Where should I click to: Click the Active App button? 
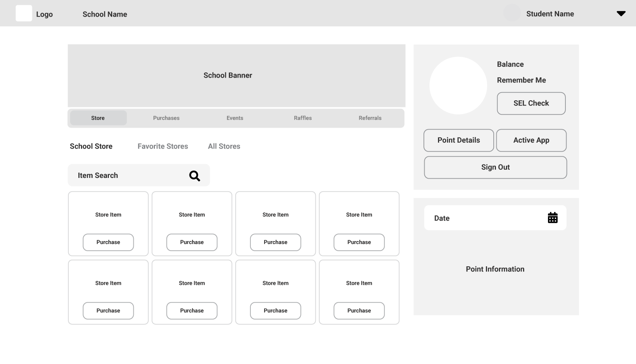pos(531,140)
